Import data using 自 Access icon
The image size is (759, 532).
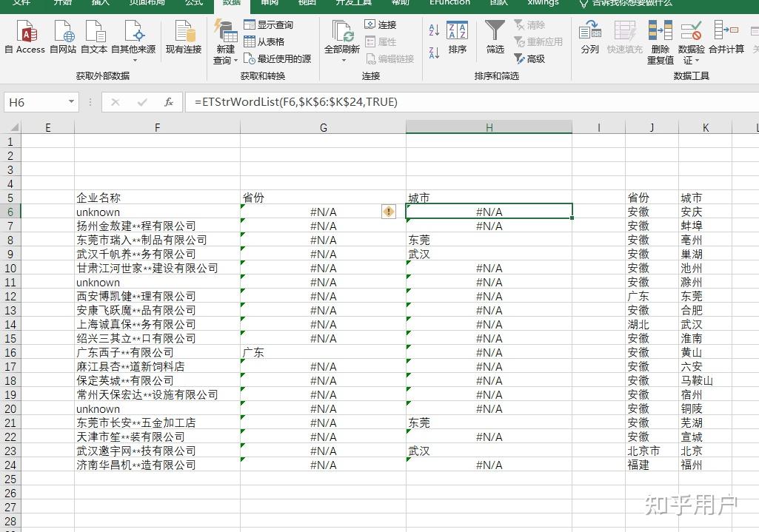pos(24,36)
